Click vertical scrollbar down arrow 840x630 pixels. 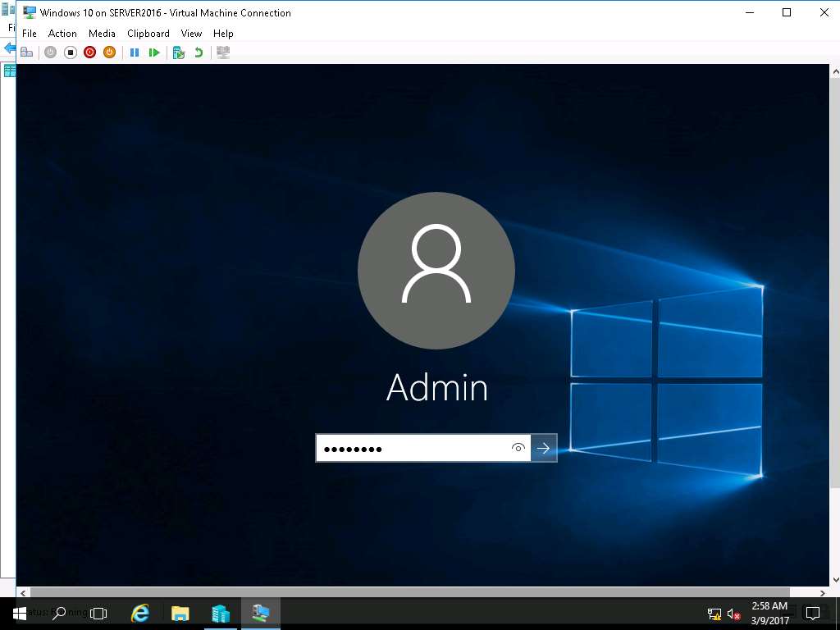[x=835, y=580]
